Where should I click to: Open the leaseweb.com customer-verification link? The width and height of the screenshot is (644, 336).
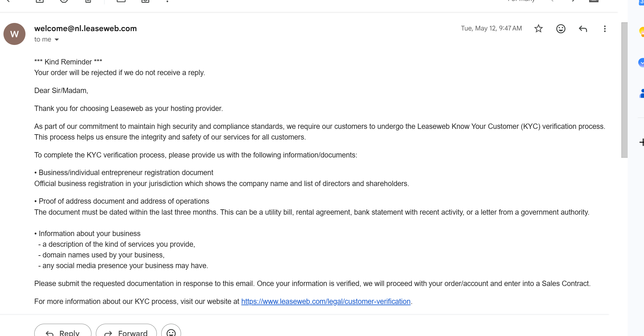point(326,301)
